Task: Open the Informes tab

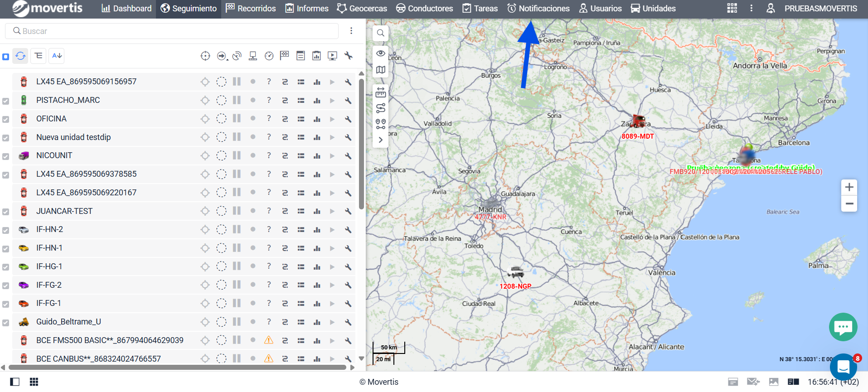Action: point(307,9)
